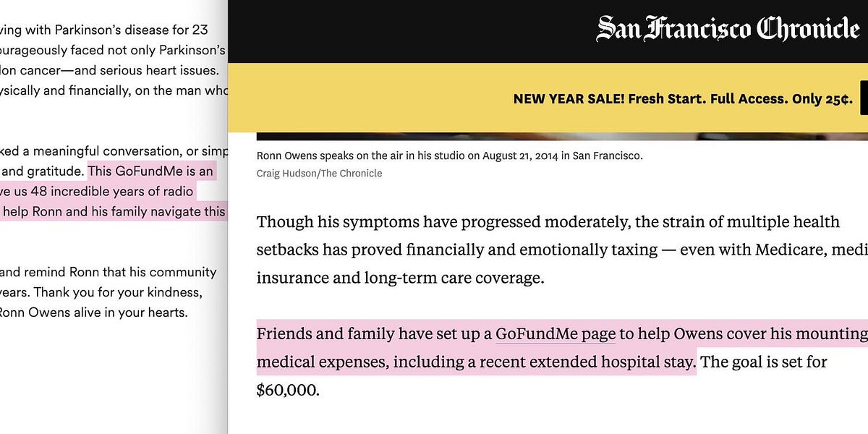The image size is (868, 434).
Task: Click the San Francisco Chronicle masthead logo
Action: pos(726,30)
